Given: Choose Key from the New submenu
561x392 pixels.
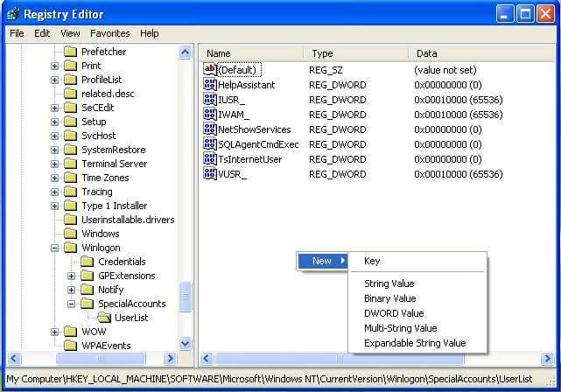Looking at the screenshot, I should pyautogui.click(x=417, y=261).
